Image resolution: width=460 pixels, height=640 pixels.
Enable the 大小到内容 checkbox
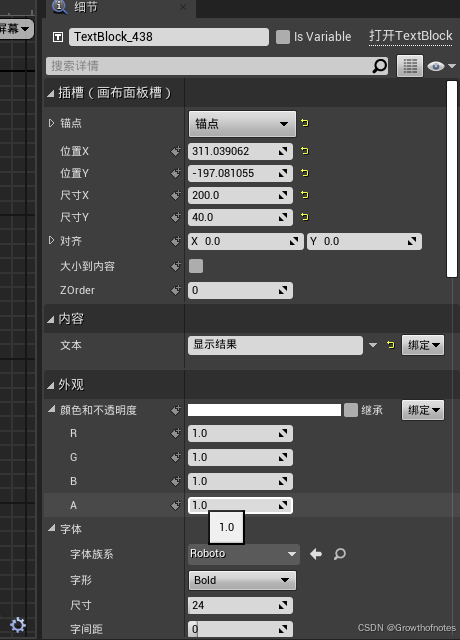(196, 266)
